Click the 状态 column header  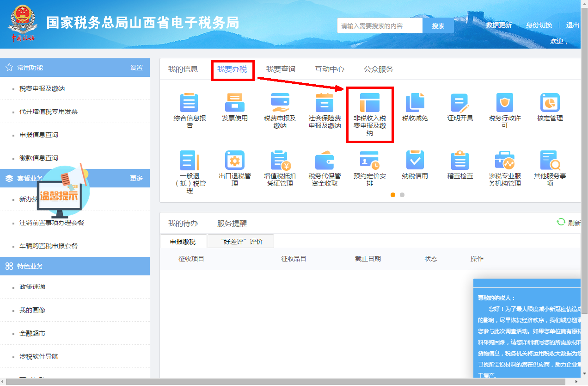[x=431, y=259]
